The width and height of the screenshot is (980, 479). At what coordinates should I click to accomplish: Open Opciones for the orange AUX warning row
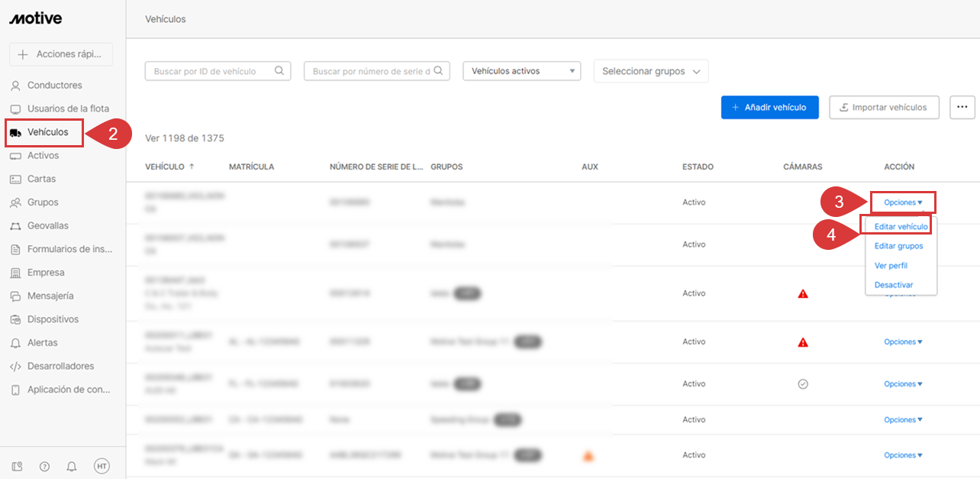[903, 455]
